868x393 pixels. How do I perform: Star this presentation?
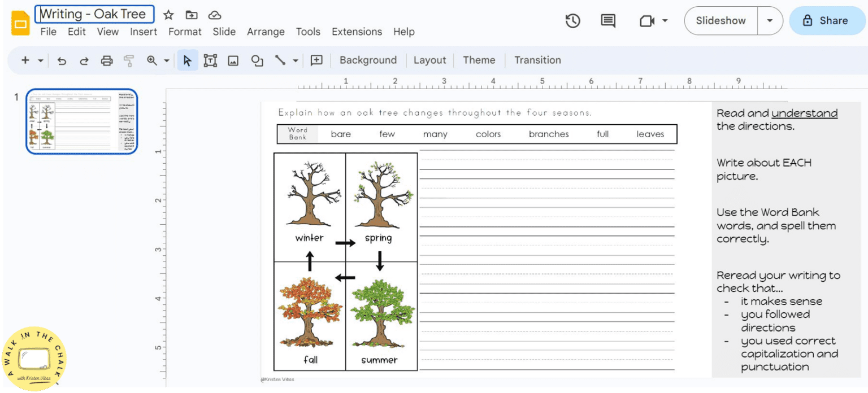(168, 15)
